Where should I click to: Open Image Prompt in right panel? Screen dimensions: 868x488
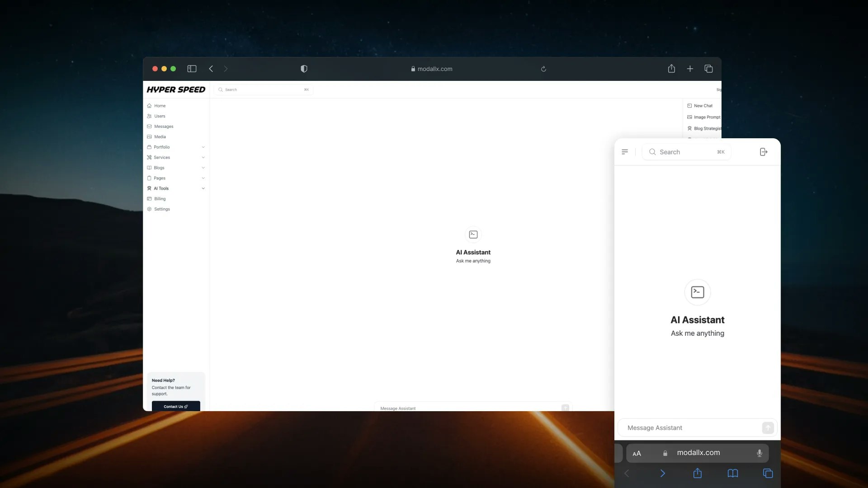tap(703, 117)
